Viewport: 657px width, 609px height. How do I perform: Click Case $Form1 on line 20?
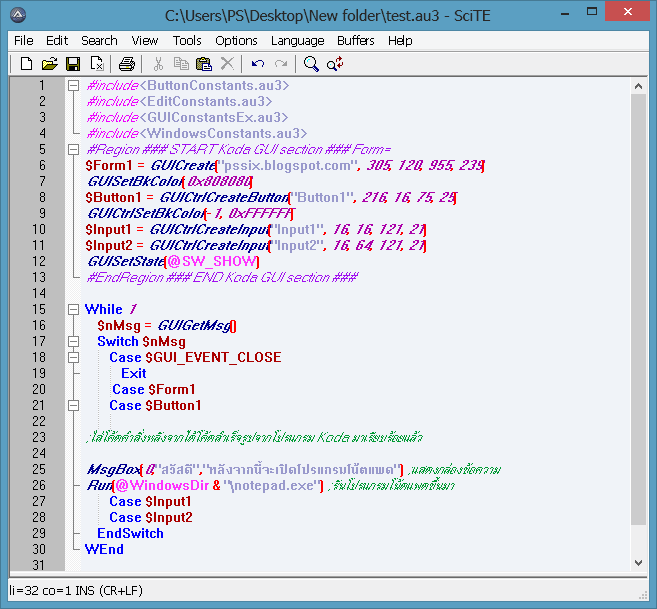tap(153, 389)
